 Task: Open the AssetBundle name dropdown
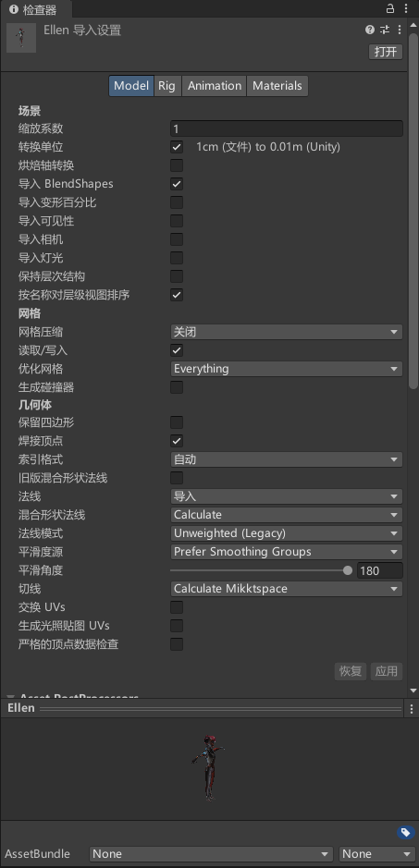click(211, 854)
